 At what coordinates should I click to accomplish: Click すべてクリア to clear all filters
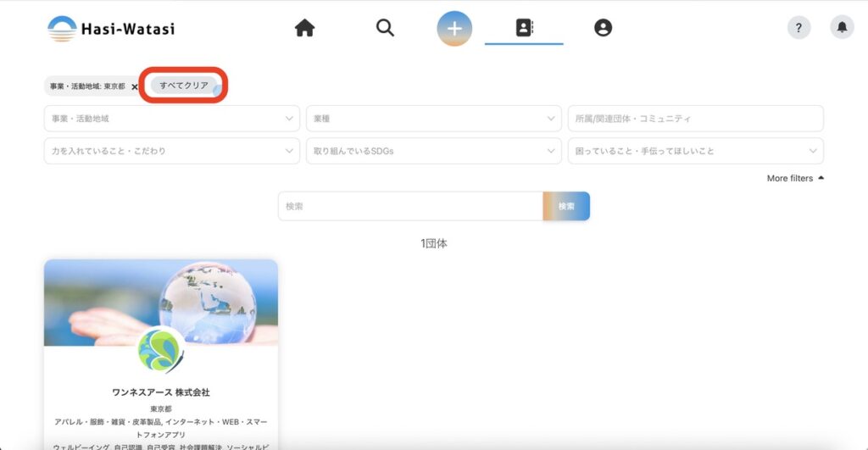[184, 86]
